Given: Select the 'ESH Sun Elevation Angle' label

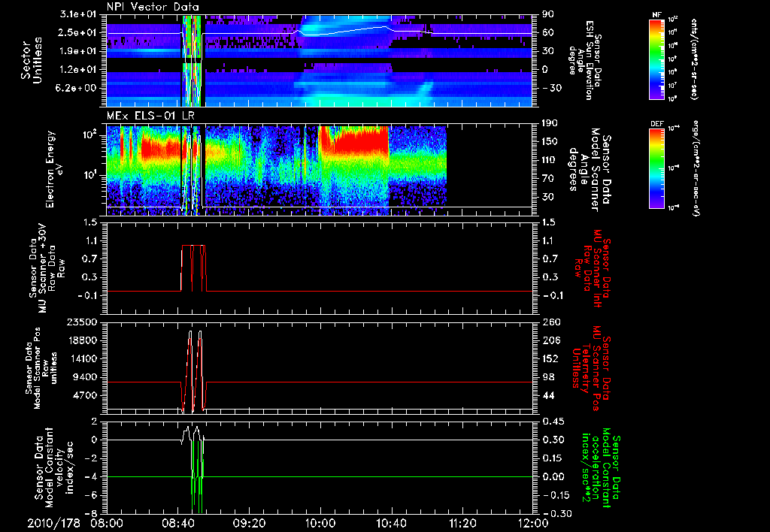Looking at the screenshot, I should pos(584,60).
